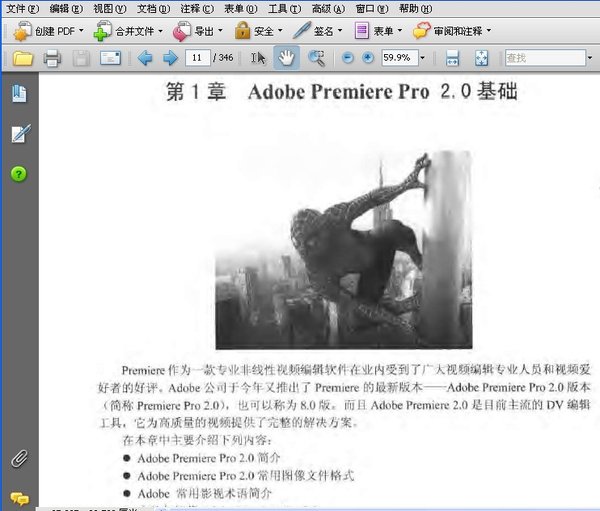Open the 表单 menu in menu bar
Screen dimensions: 600x511
point(241,8)
